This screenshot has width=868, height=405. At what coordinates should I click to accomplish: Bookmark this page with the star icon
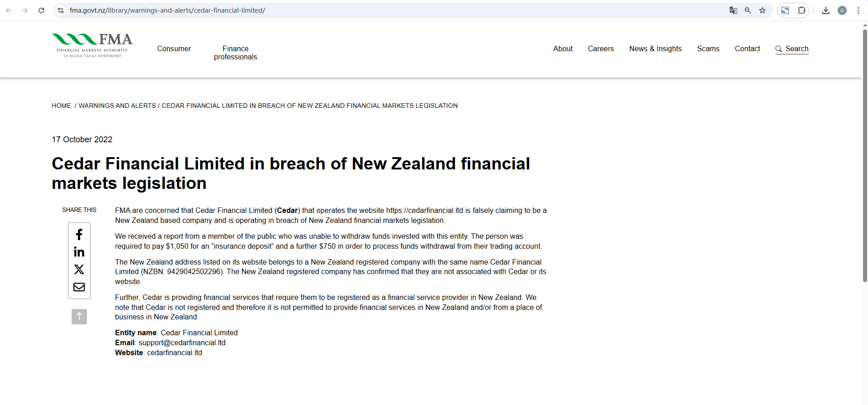pos(762,10)
